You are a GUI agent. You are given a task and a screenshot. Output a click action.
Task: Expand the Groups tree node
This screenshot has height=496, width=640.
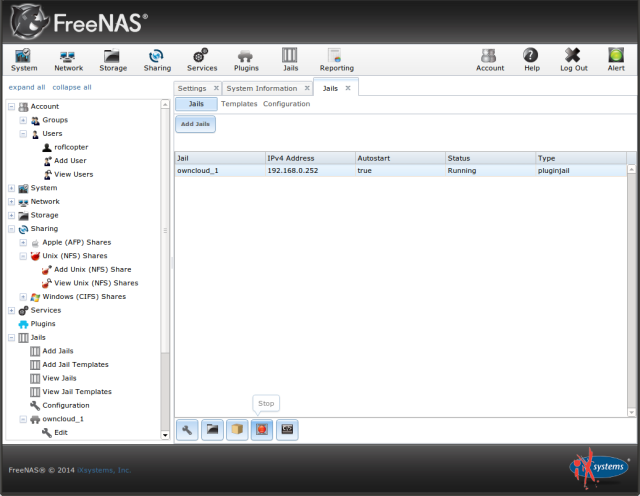[x=23, y=120]
